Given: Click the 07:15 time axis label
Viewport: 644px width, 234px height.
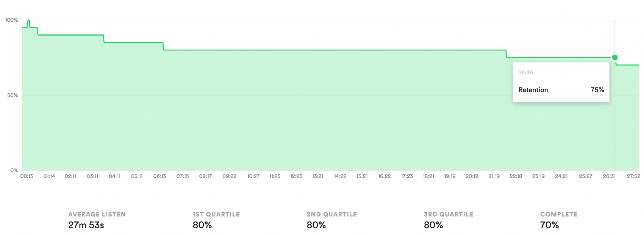Looking at the screenshot, I should coord(183,176).
